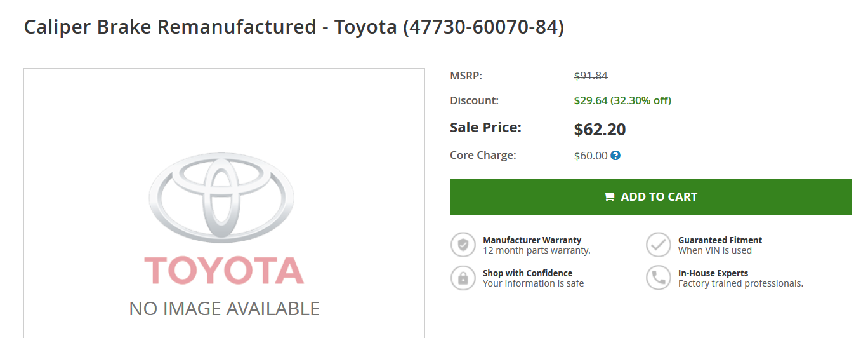Click the product title with part number 47730-60070-84
The image size is (868, 338).
294,27
